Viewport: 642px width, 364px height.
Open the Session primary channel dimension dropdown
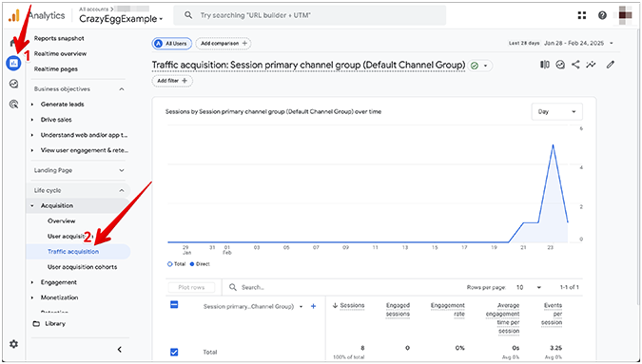pos(302,307)
